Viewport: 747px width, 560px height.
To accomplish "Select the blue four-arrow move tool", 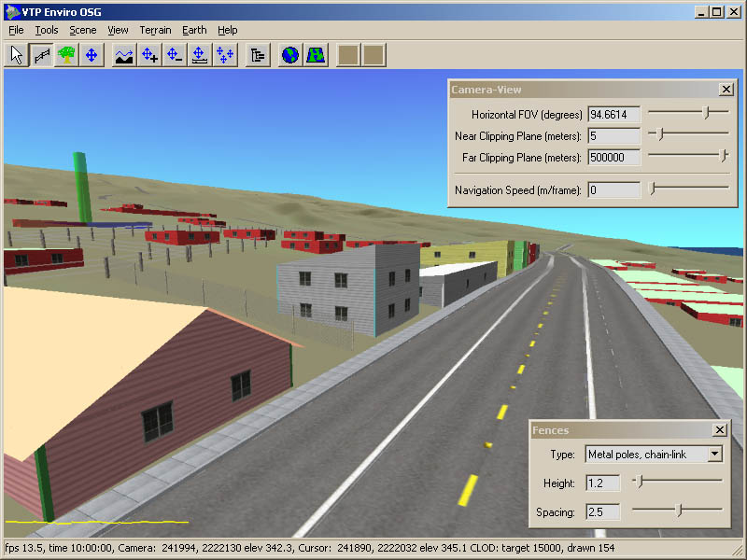I will click(x=92, y=55).
